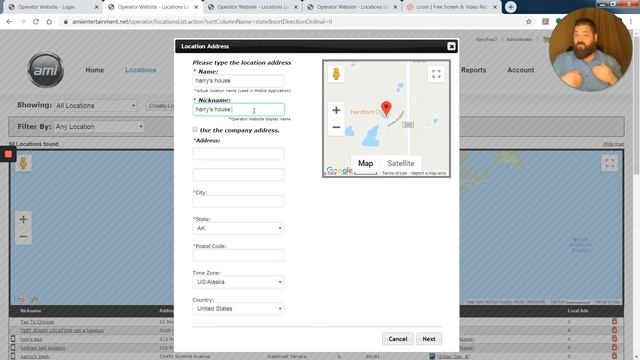Delete the Tap TV Chicago row
Screen dimensions: 640x360
(x=614, y=322)
